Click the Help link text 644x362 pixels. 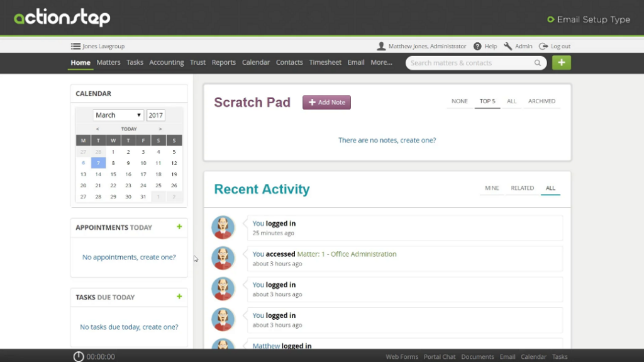491,46
